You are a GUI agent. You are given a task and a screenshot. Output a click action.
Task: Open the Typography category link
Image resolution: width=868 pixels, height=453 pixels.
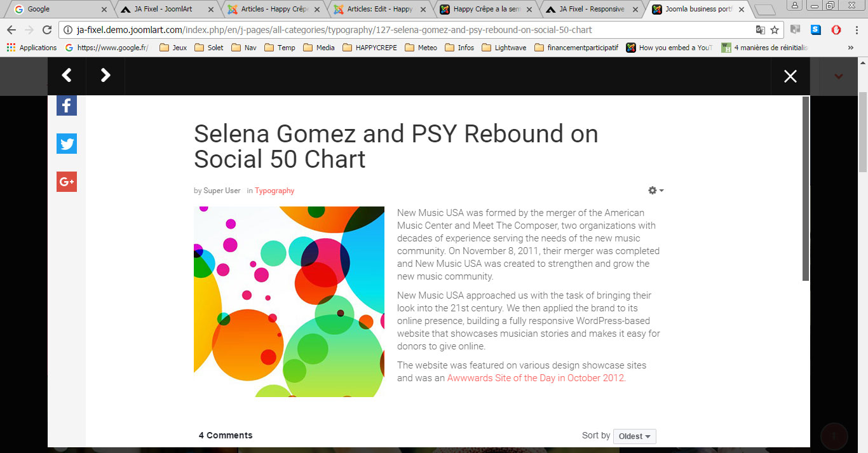275,191
